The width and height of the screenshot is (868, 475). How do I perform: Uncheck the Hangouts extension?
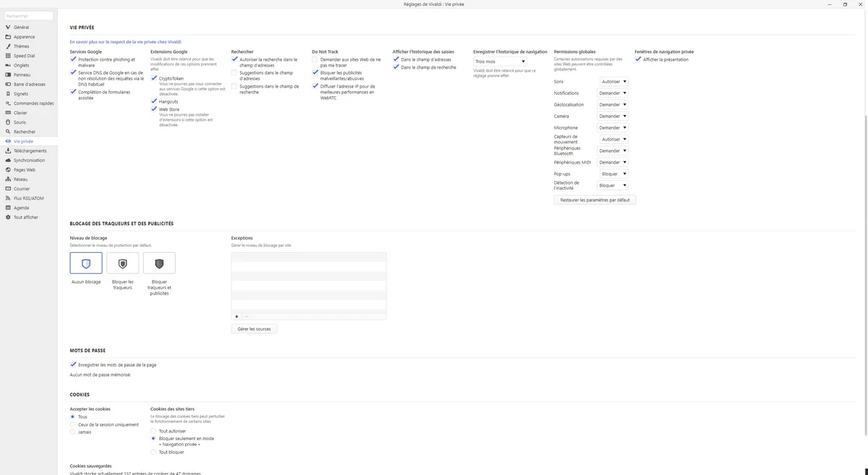154,101
